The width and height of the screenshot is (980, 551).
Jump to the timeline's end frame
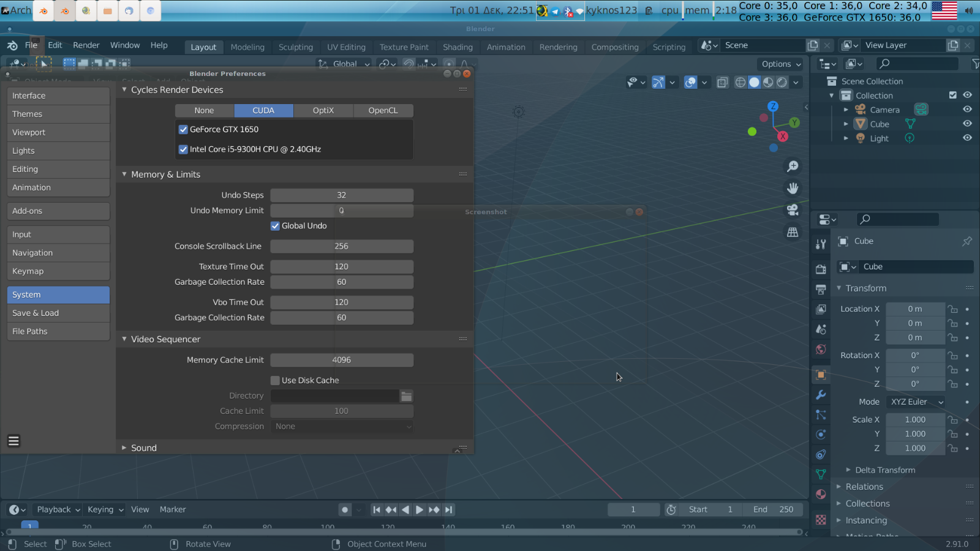449,509
